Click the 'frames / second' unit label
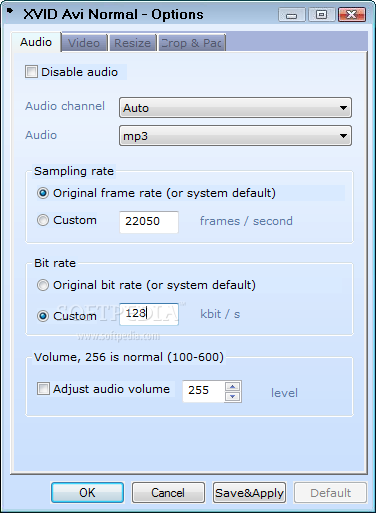This screenshot has height=513, width=376. [246, 221]
